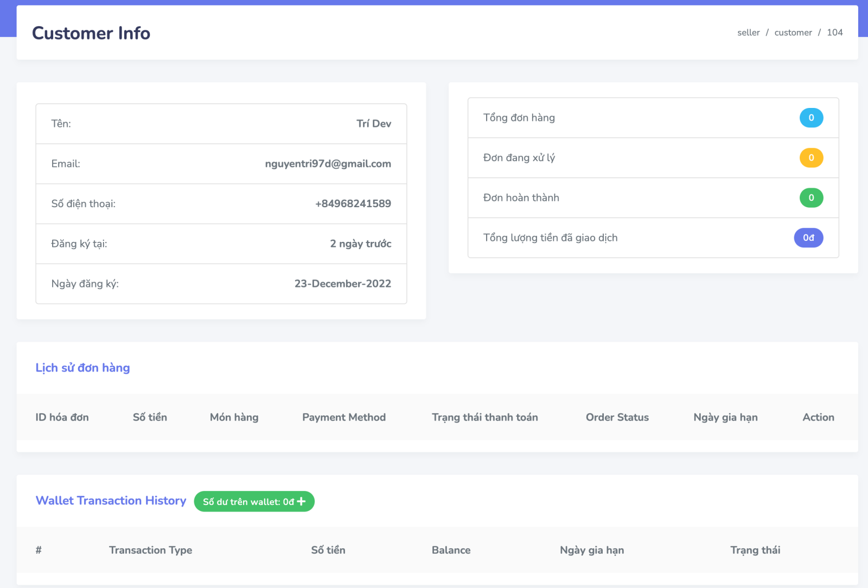Image resolution: width=868 pixels, height=588 pixels.
Task: Click the Order Status column header
Action: tap(617, 417)
